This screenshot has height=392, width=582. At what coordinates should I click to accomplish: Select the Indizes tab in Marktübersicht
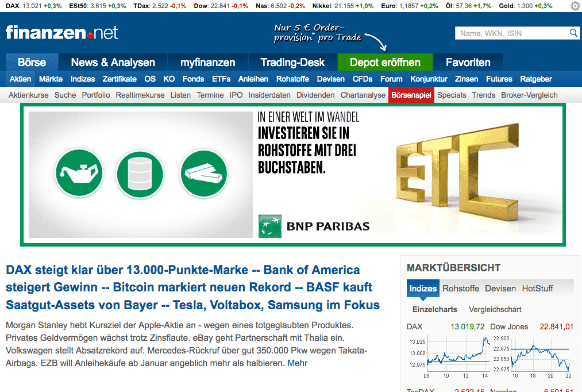point(423,289)
